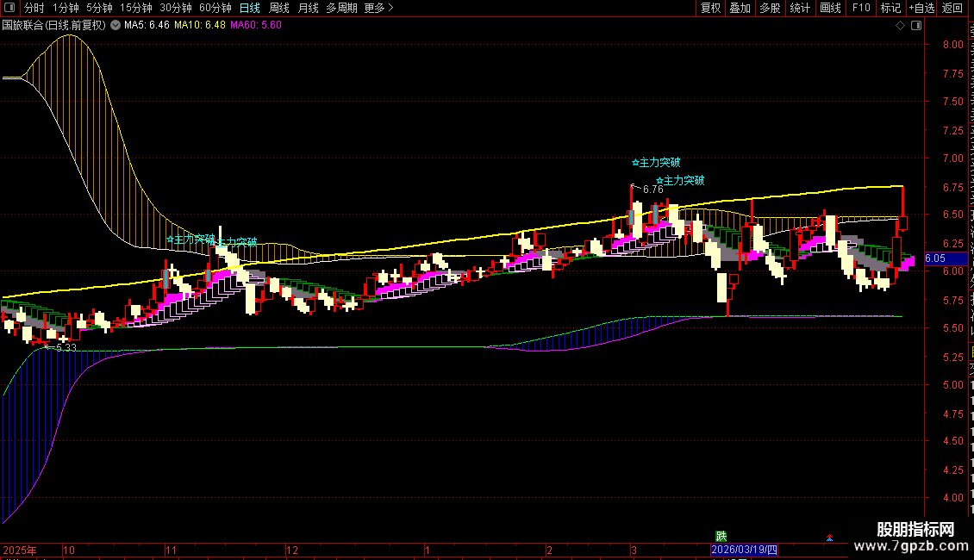
Task: Toggle the left sidebar panel icon
Action: (x=9, y=8)
